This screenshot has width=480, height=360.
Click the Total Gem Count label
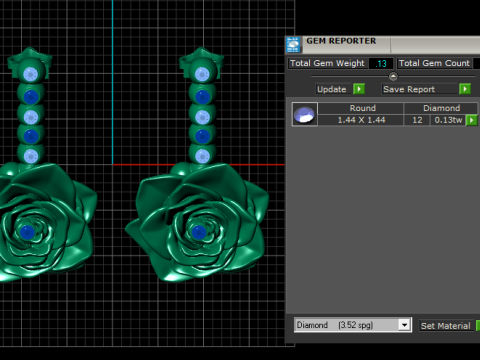click(434, 63)
